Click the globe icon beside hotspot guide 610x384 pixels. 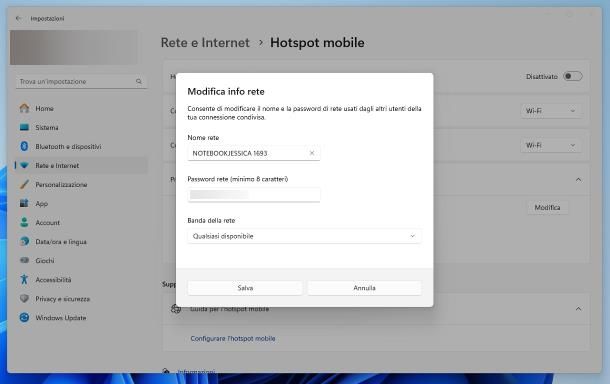(176, 309)
